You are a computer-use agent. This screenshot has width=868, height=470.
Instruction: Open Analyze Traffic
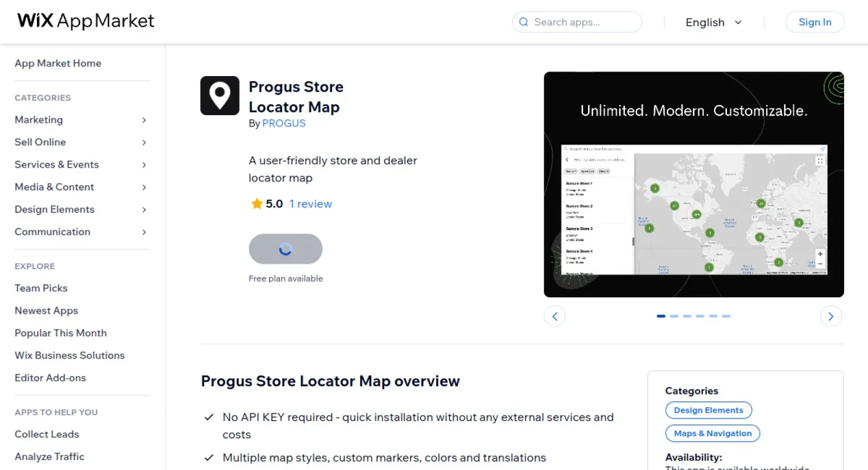tap(49, 456)
